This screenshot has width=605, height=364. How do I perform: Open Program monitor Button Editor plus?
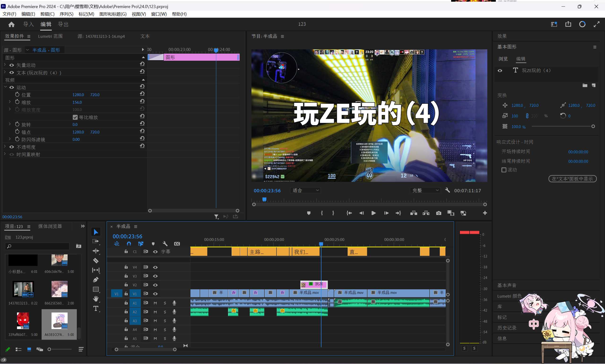point(485,213)
